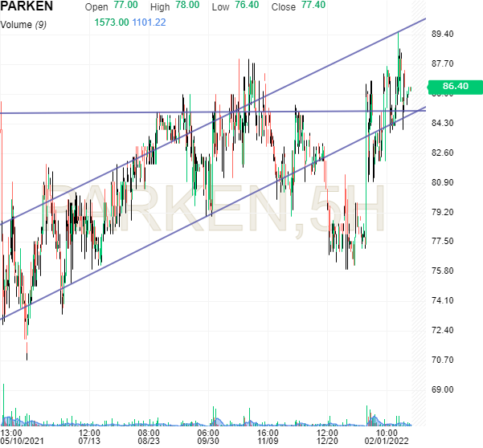Select the 12/20 date axis label
The height and width of the screenshot is (448, 483).
pyautogui.click(x=327, y=440)
